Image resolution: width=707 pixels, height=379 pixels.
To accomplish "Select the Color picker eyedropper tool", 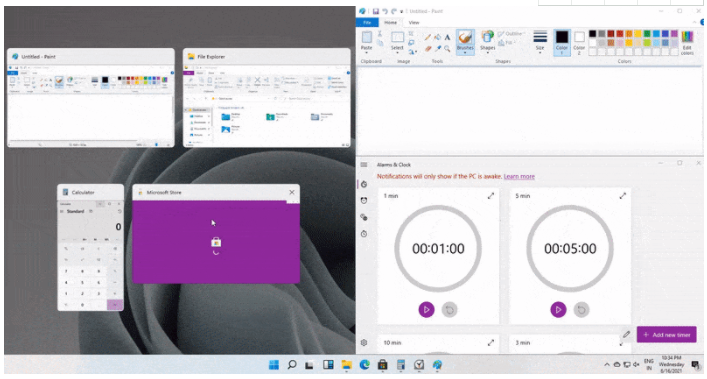I will pyautogui.click(x=437, y=48).
